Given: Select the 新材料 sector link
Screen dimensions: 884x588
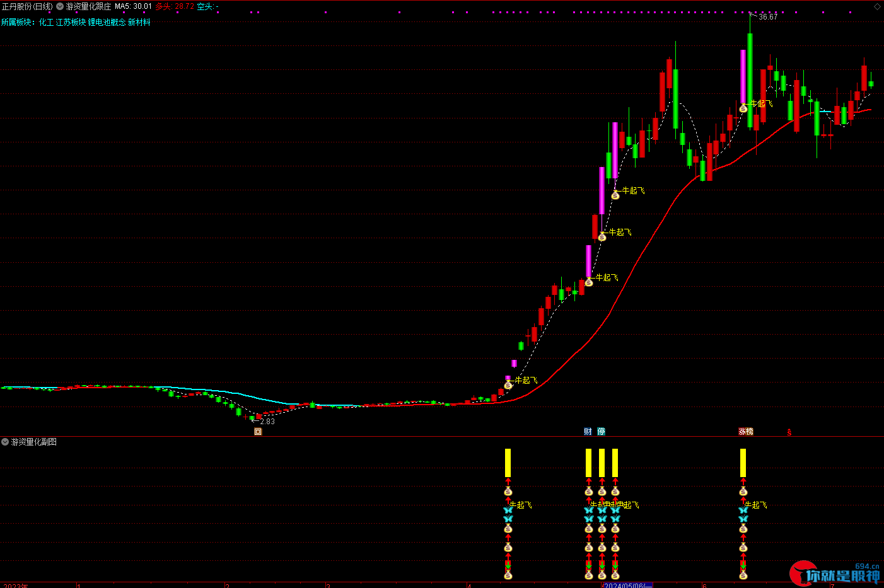Looking at the screenshot, I should click(139, 22).
